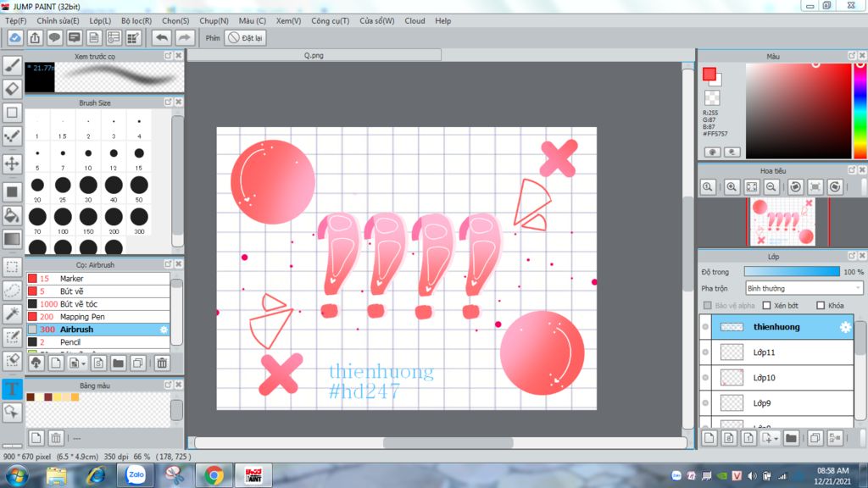The width and height of the screenshot is (868, 488).
Task: Select the rectangular Select tool
Action: [x=12, y=267]
